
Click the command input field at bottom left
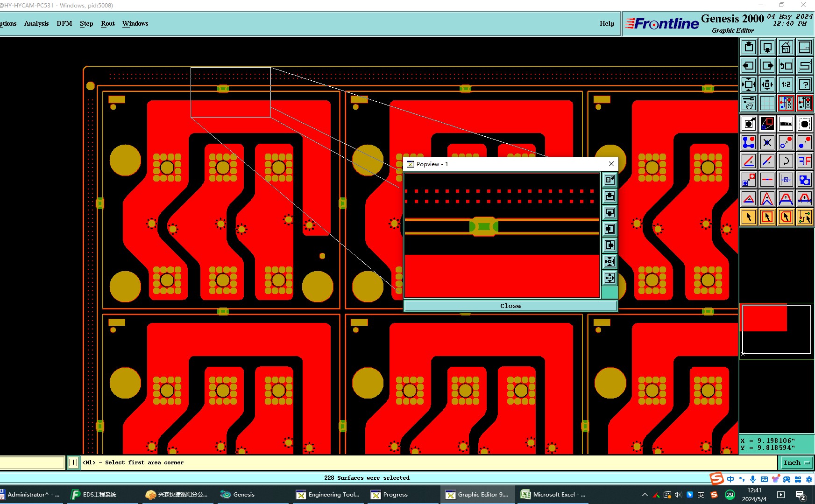coord(32,462)
